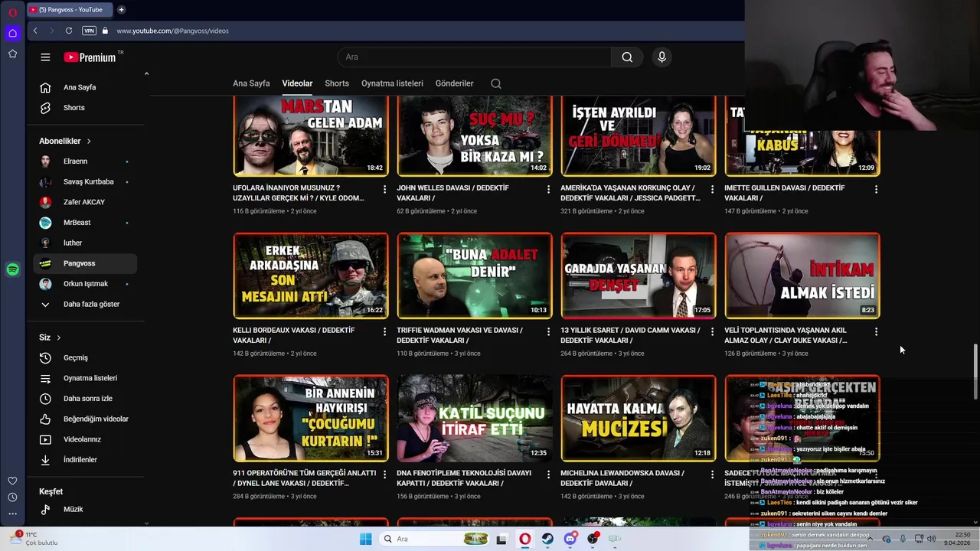Open Zafer AKCAY subscription channel

point(85,202)
